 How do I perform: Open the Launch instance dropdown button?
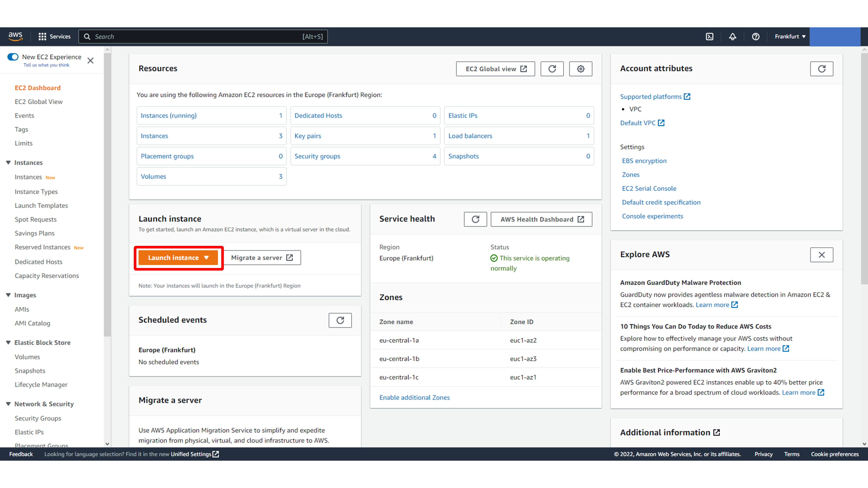178,258
